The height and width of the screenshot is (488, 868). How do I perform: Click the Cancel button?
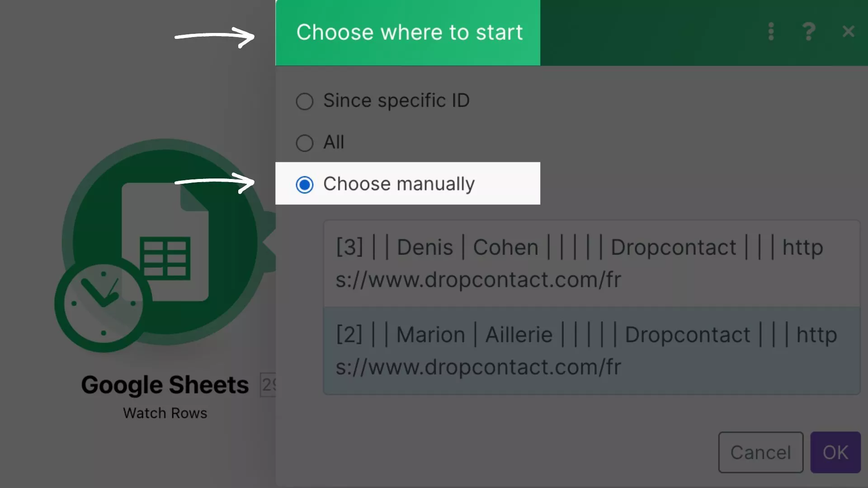point(760,452)
